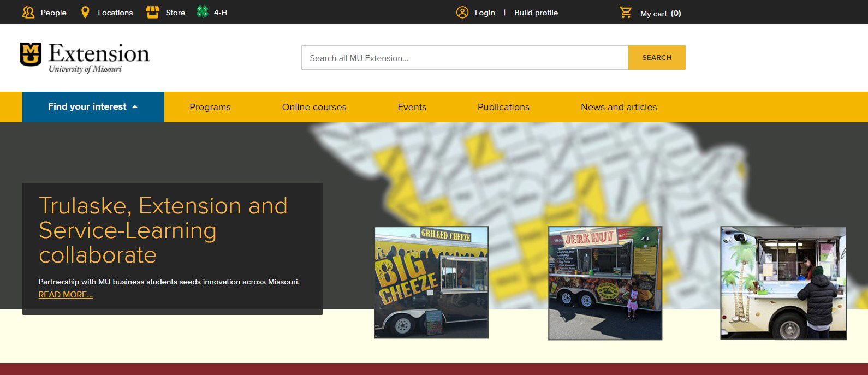Screen dimensions: 868x375
Task: Open the Programs menu item
Action: 210,107
